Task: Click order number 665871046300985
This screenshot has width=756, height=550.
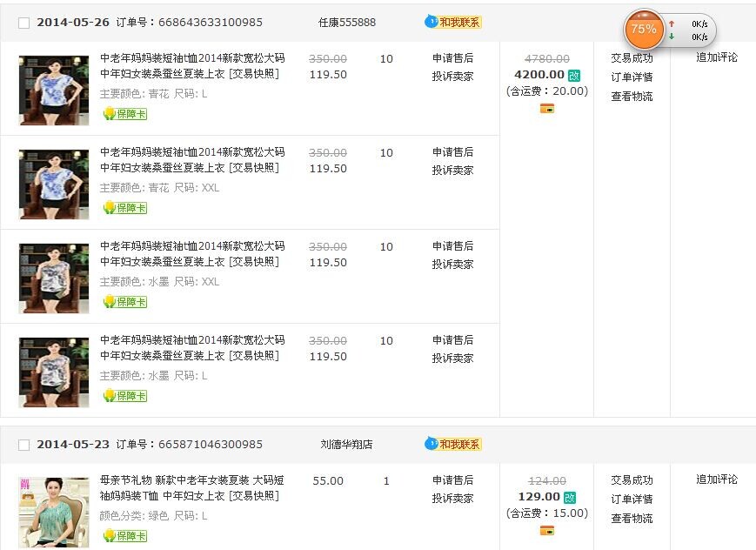Action: point(211,445)
